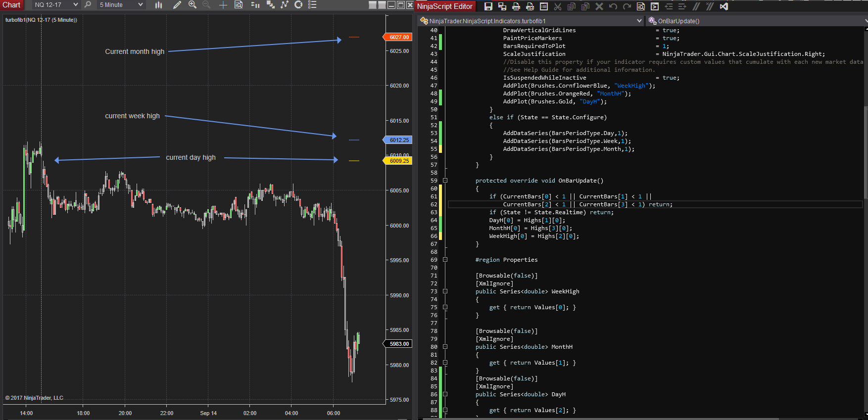The height and width of the screenshot is (420, 868).
Task: Click the turbofib1(NQ 12-17 (5 Minute)) indicator label
Action: coord(41,20)
